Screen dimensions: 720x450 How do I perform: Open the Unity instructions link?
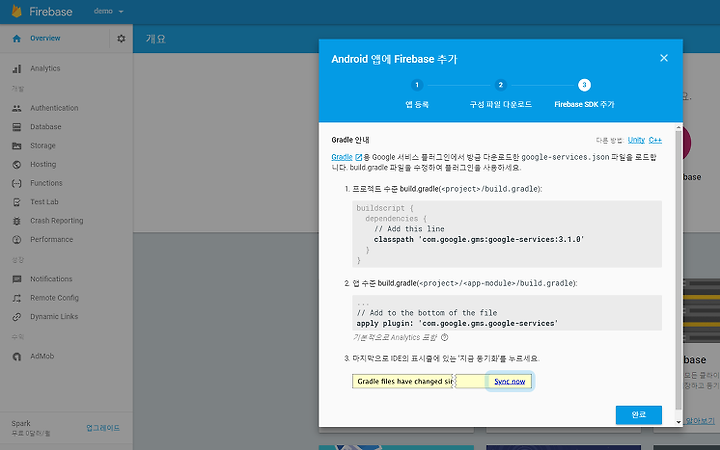[x=636, y=141]
